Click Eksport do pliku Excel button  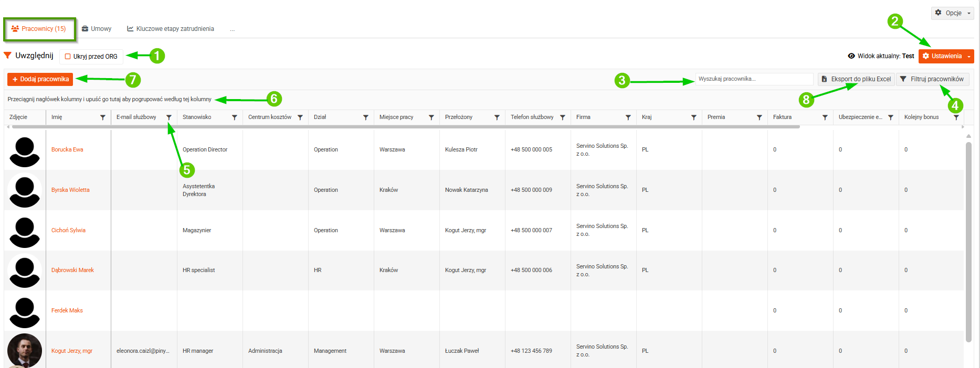(856, 79)
